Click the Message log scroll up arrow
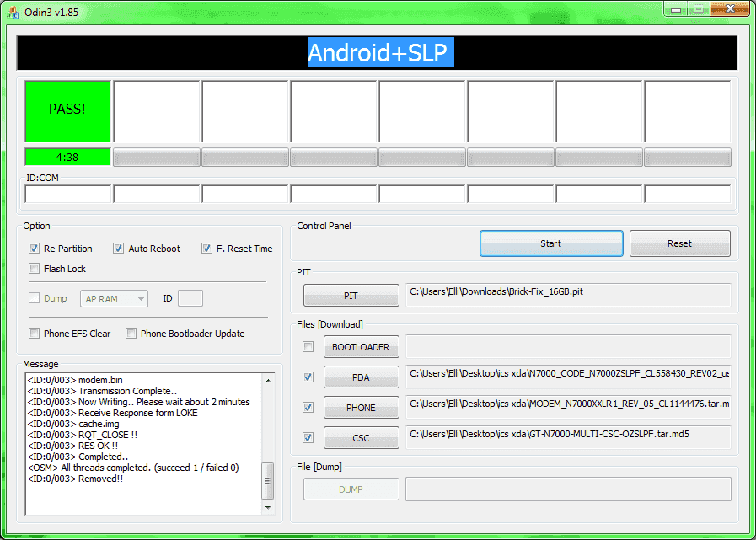Screen dimensions: 756x540 tap(267, 381)
